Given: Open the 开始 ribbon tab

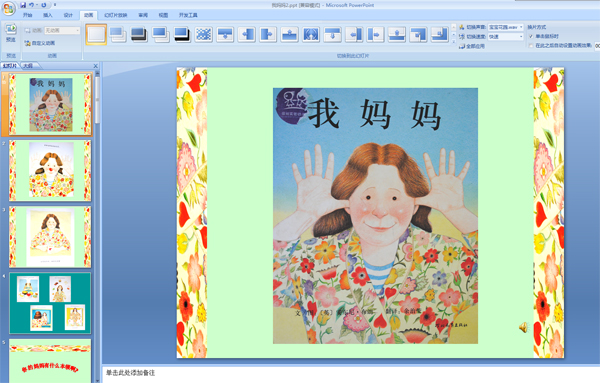Looking at the screenshot, I should click(x=28, y=15).
